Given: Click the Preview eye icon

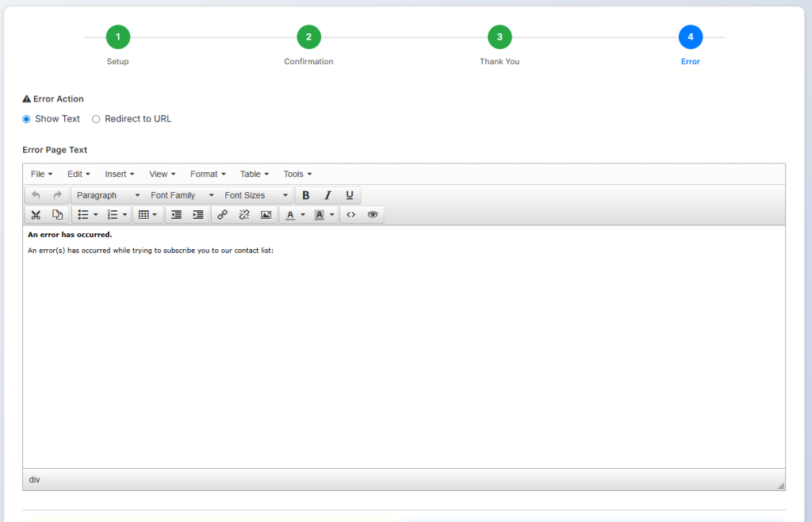Looking at the screenshot, I should (x=373, y=215).
